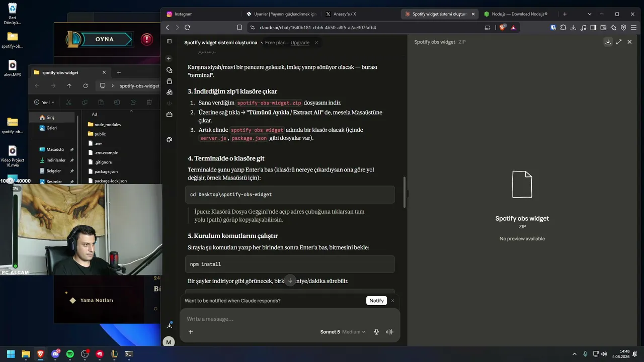Open the Yeni dropdown in File Explorer
This screenshot has height=362, width=644.
[x=44, y=102]
